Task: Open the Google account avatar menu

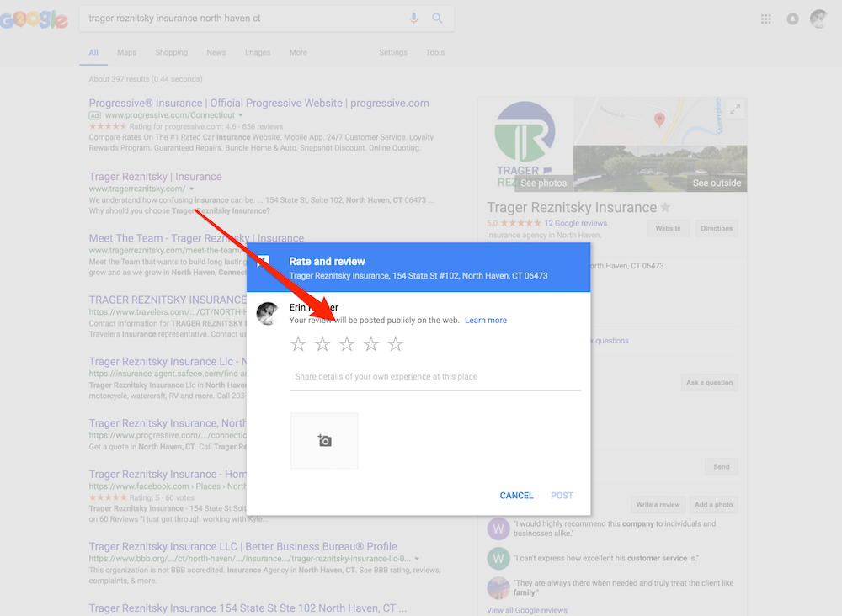Action: (819, 19)
